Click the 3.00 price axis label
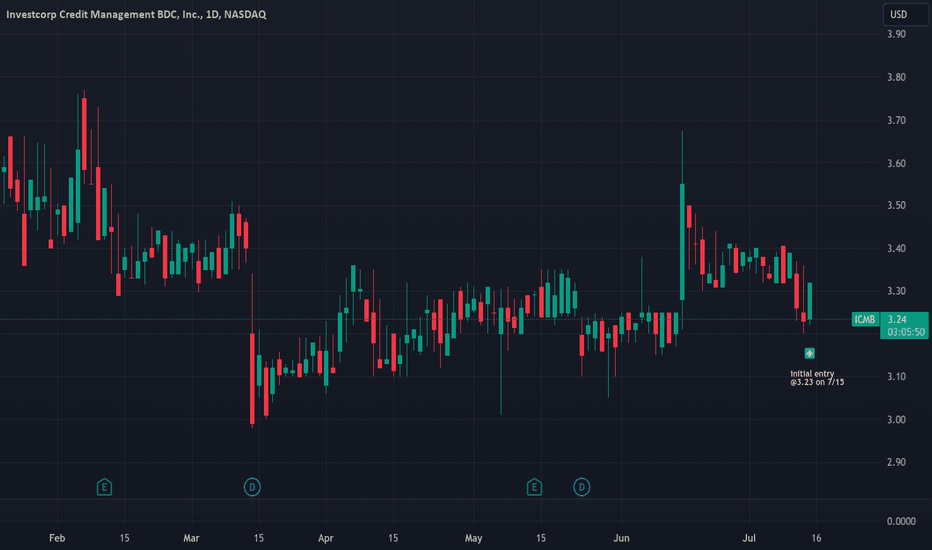The image size is (932, 550). click(x=896, y=420)
